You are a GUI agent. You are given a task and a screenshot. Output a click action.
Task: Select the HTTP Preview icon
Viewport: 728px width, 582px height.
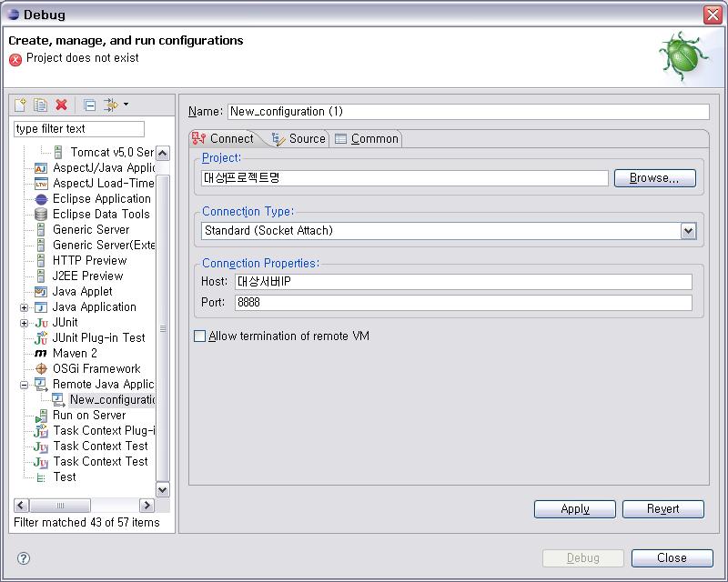(x=41, y=260)
